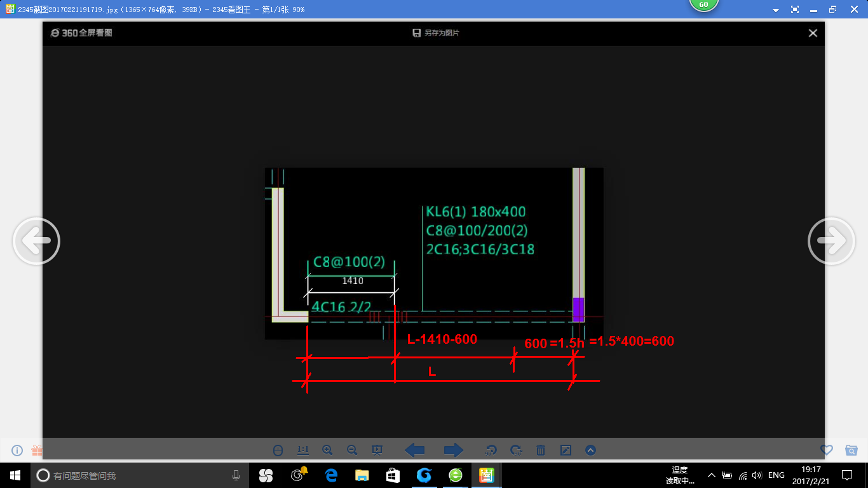The height and width of the screenshot is (488, 868).
Task: Click the large right navigation arrow
Action: (831, 241)
